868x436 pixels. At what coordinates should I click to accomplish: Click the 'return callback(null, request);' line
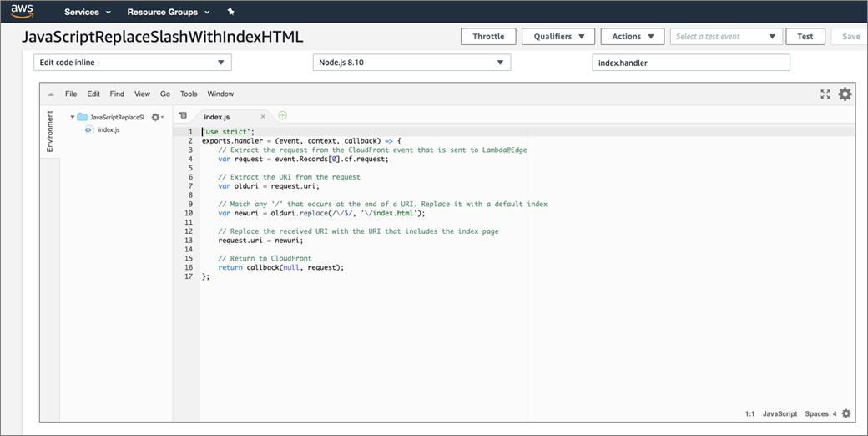pos(280,267)
